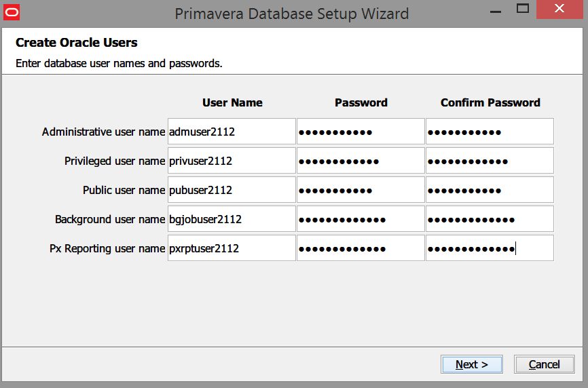Focus Px Reporting Confirm Password field
Screen dimensions: 588x388
tap(490, 248)
